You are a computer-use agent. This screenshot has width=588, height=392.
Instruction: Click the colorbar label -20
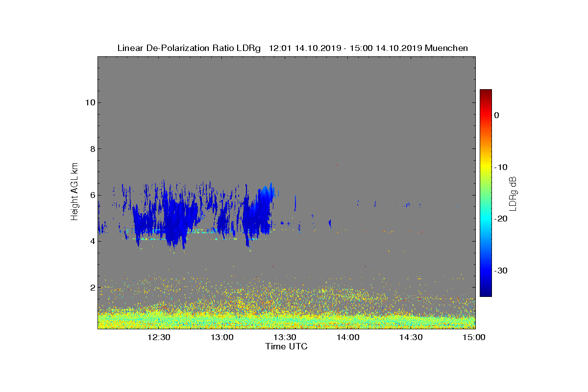point(500,219)
